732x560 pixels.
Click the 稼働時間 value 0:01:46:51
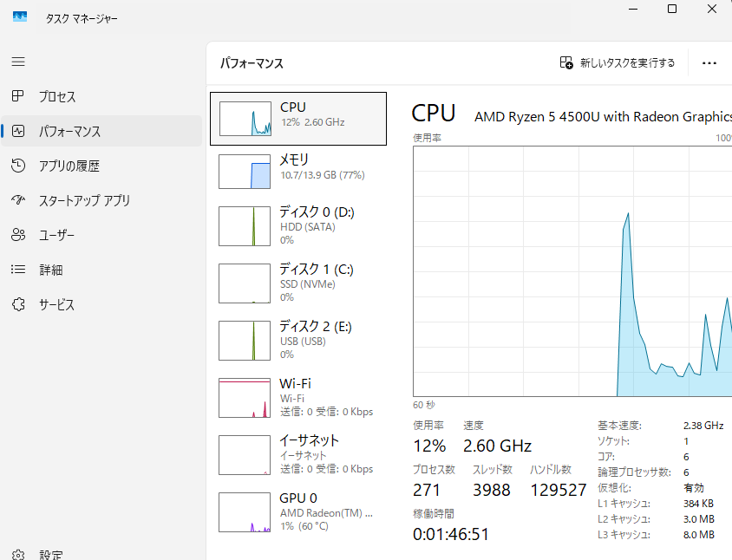coord(451,534)
